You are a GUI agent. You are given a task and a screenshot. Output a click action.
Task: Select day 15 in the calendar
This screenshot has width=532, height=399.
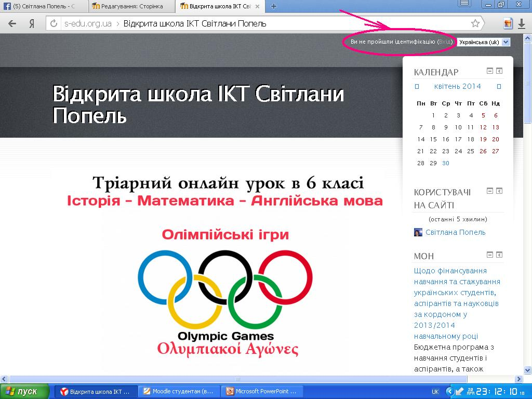pyautogui.click(x=433, y=139)
